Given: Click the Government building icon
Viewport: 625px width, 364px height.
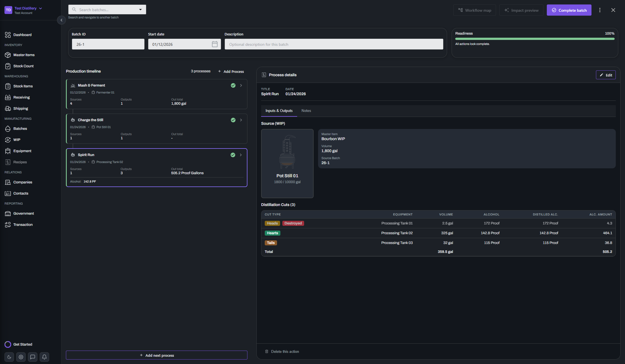Looking at the screenshot, I should [8, 214].
